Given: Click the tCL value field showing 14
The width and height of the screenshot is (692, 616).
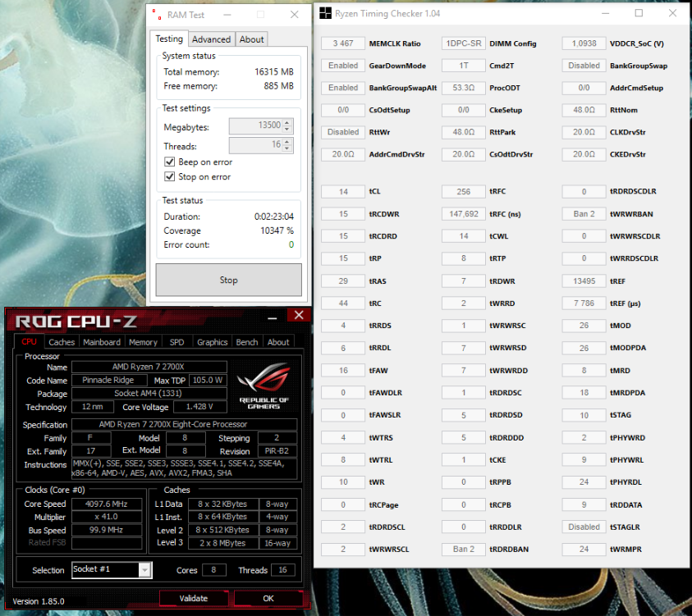Looking at the screenshot, I should (x=343, y=192).
